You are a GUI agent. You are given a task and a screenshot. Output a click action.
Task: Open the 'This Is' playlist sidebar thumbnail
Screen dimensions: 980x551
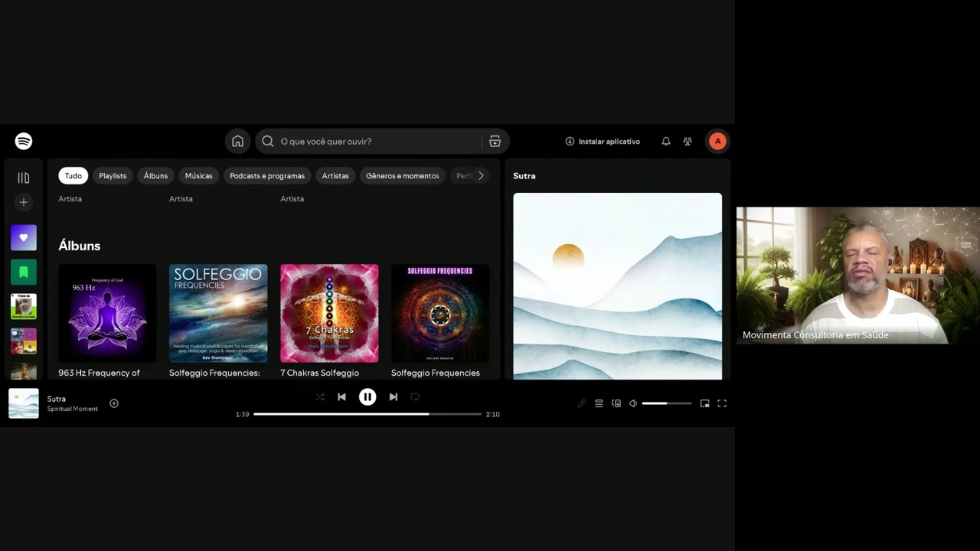(x=24, y=307)
